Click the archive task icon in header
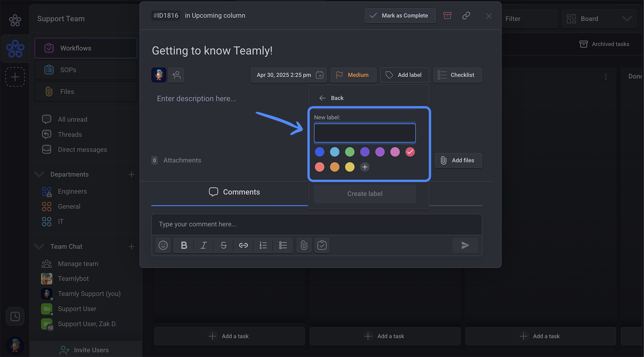The height and width of the screenshot is (357, 644). click(x=447, y=16)
